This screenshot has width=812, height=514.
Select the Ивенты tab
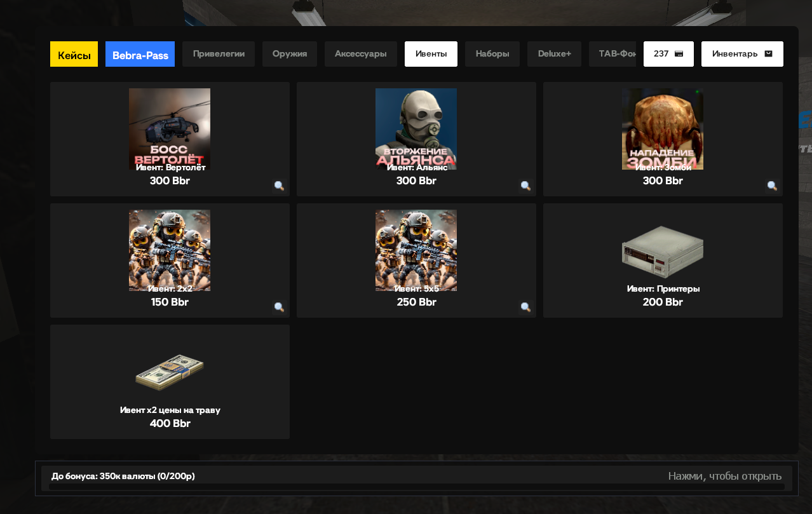click(x=431, y=54)
